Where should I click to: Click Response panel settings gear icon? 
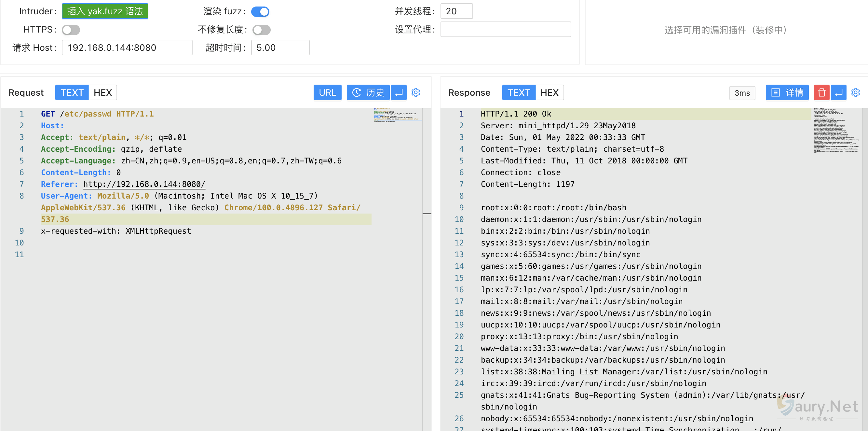click(856, 92)
